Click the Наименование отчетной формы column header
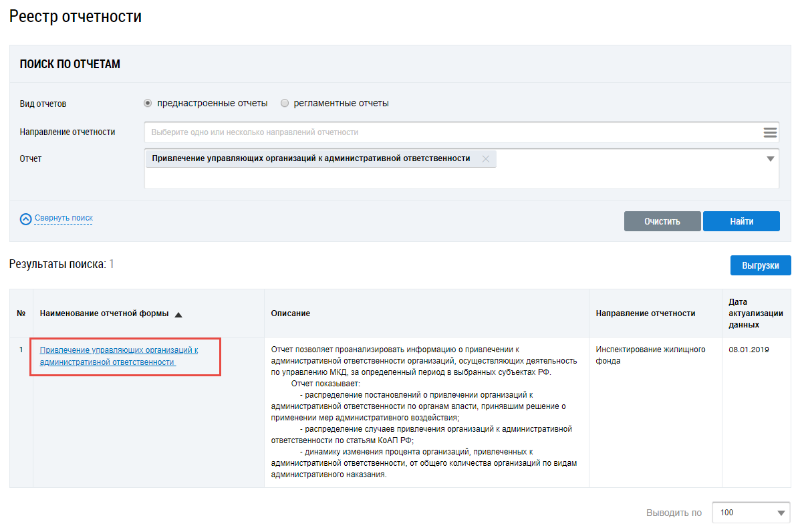800x532 pixels. pyautogui.click(x=104, y=313)
